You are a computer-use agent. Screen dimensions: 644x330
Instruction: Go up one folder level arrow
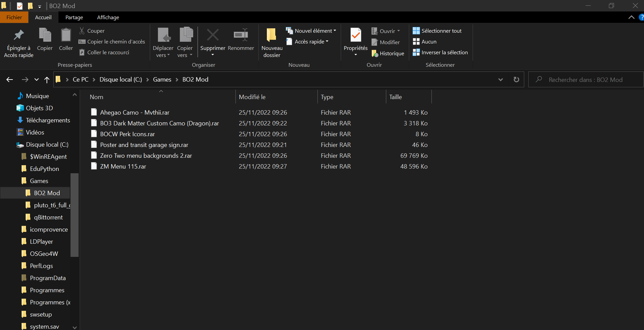(47, 80)
